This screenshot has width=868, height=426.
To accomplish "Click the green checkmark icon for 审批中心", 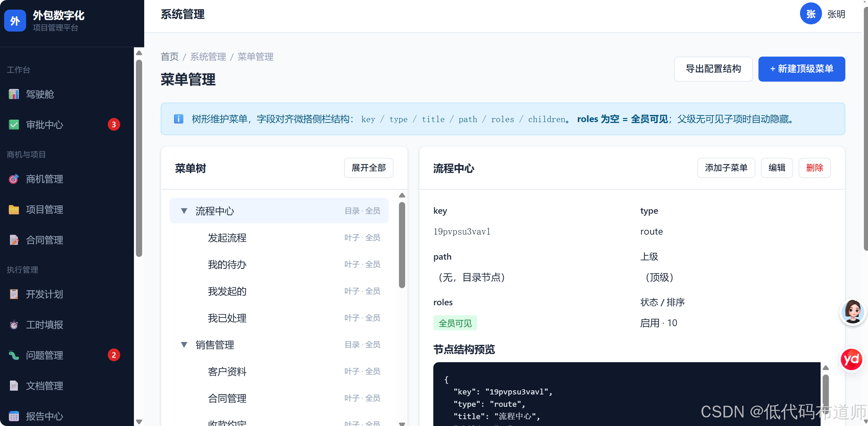I will coord(14,125).
